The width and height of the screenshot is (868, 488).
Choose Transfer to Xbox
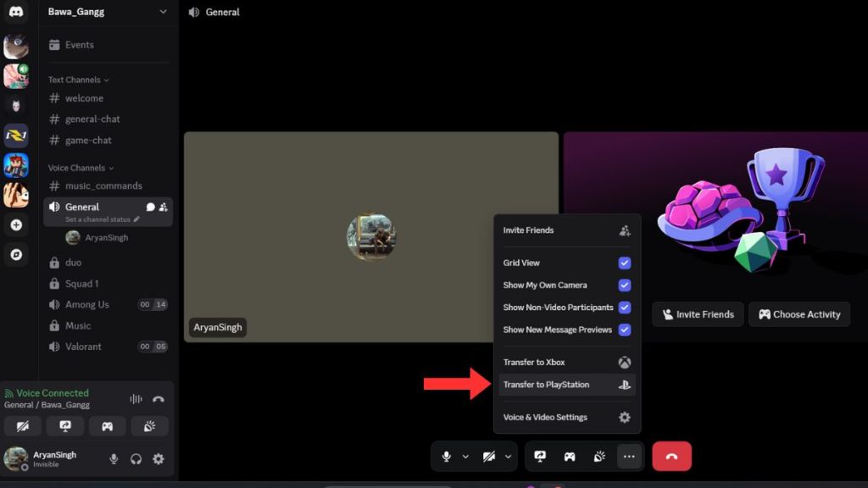(x=567, y=363)
